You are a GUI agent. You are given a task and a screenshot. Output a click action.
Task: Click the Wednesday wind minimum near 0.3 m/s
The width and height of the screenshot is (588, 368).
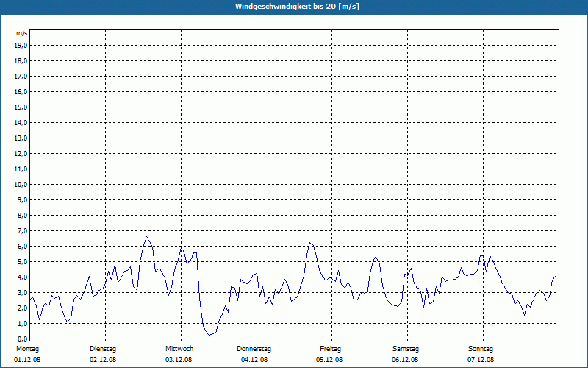(x=209, y=335)
